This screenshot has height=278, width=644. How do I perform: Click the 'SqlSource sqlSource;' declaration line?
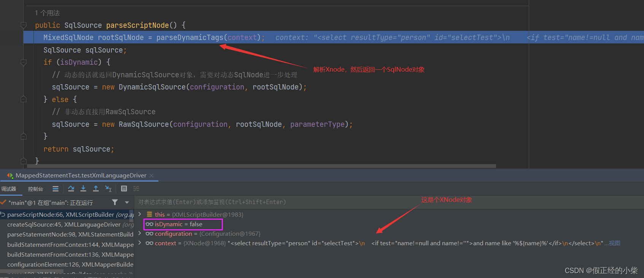click(85, 50)
